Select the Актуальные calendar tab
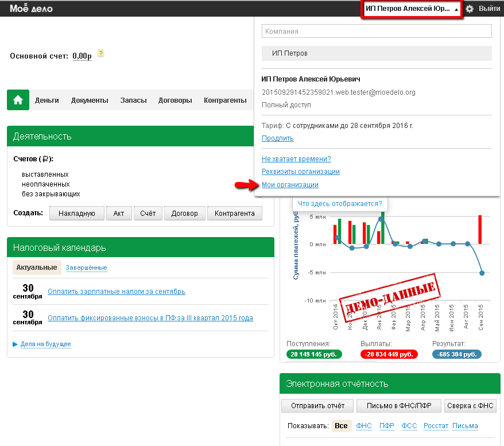This screenshot has width=504, height=446. tap(37, 267)
